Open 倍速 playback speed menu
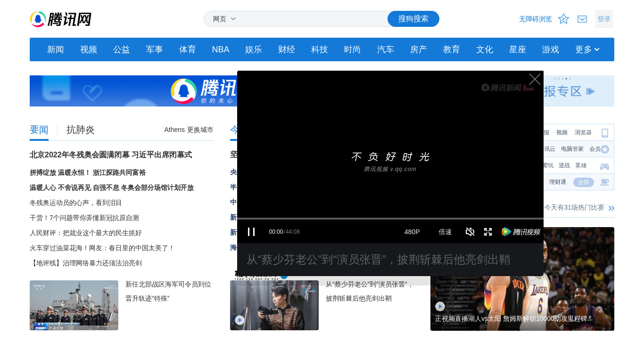The width and height of the screenshot is (644, 343). pos(445,232)
